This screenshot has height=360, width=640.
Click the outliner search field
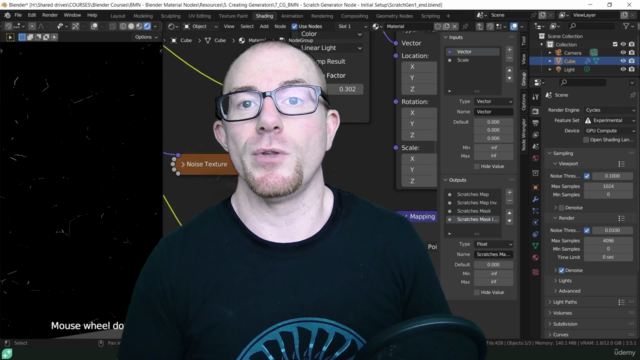click(x=591, y=26)
